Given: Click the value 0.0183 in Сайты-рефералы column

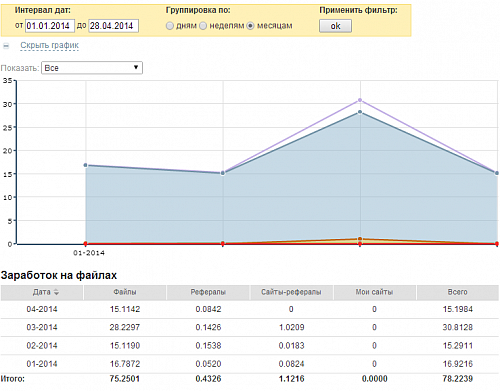Looking at the screenshot, I should 292,346.
